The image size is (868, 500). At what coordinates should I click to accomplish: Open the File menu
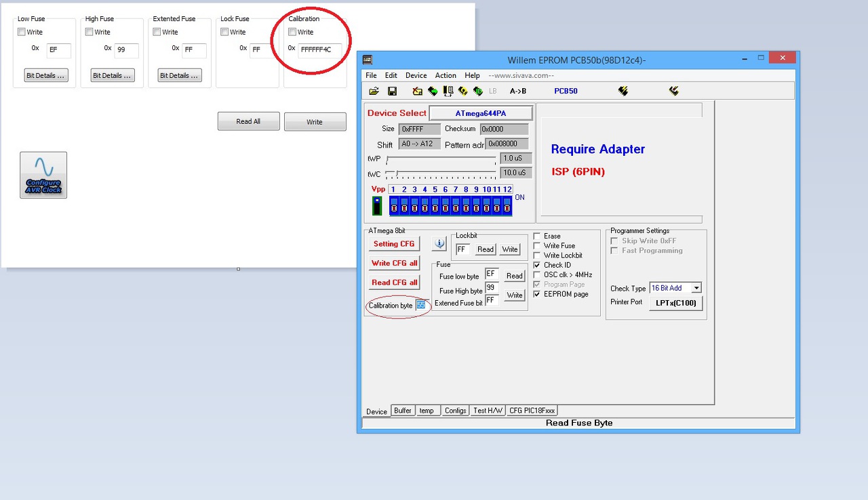pyautogui.click(x=371, y=75)
